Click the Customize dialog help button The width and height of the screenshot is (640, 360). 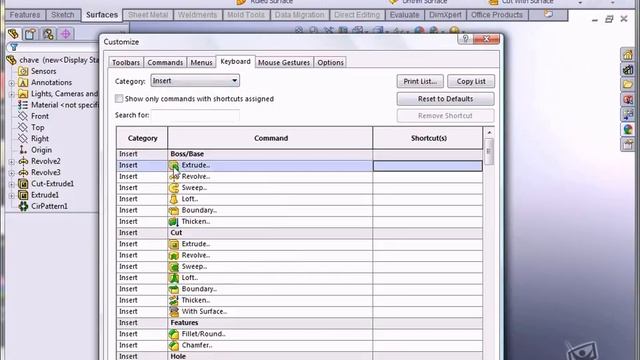pos(465,39)
